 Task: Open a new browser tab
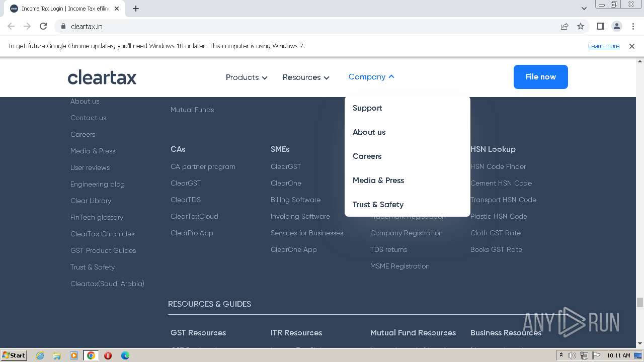[x=136, y=9]
